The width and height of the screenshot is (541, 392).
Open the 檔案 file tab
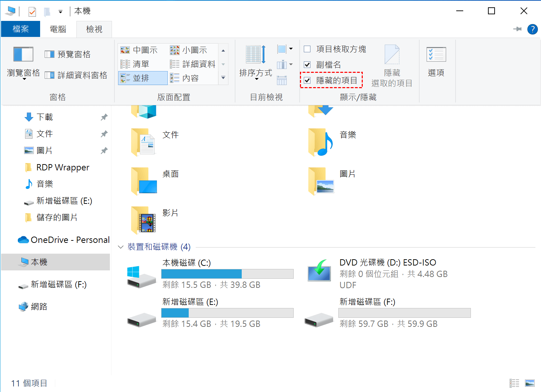21,29
